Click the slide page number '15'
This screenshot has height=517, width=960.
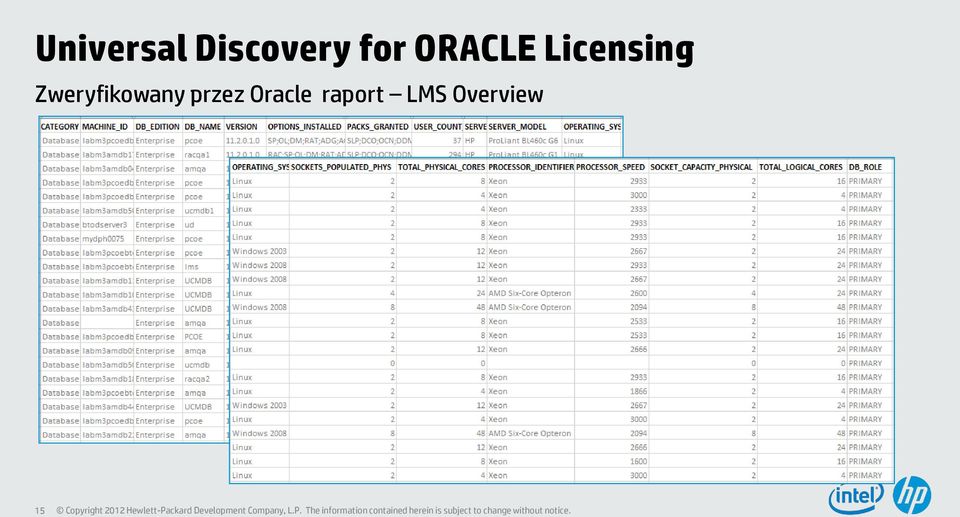[40, 510]
